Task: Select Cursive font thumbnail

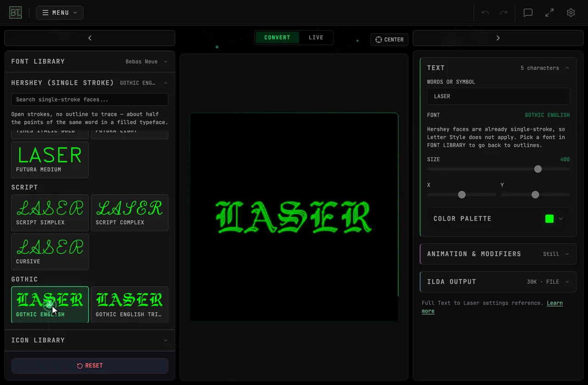Action: pyautogui.click(x=50, y=252)
